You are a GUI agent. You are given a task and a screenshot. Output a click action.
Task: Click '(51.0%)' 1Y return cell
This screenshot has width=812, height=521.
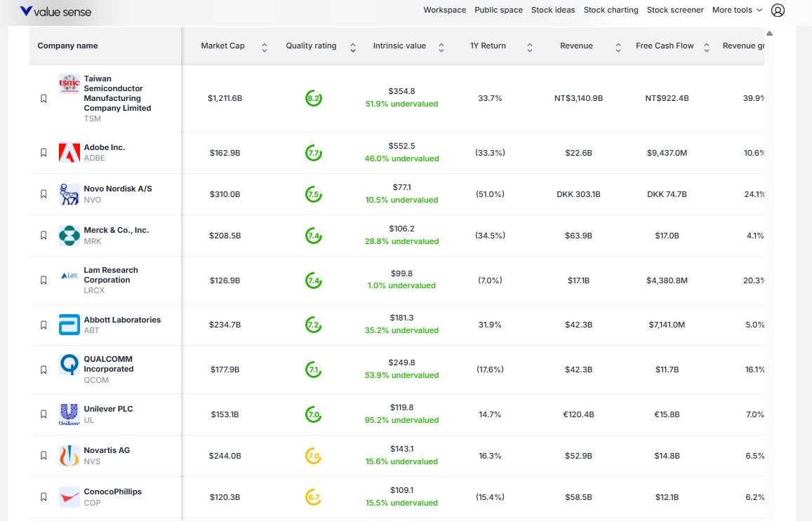click(x=490, y=194)
